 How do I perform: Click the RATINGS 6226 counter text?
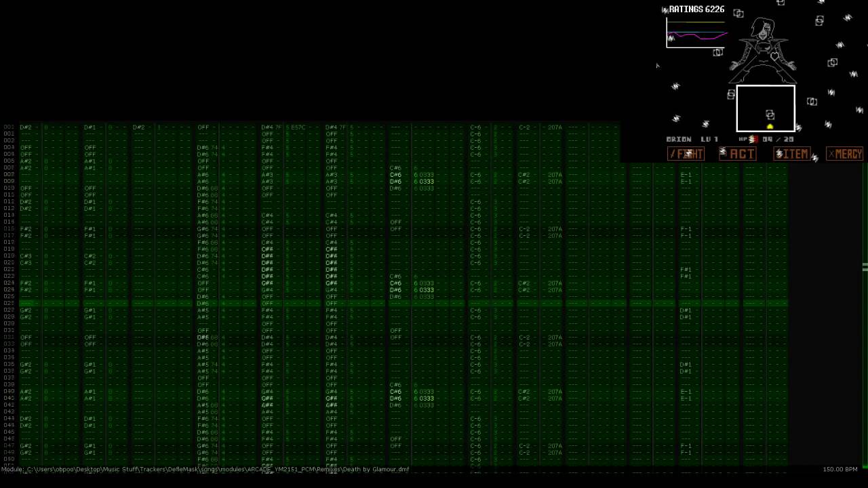click(696, 9)
